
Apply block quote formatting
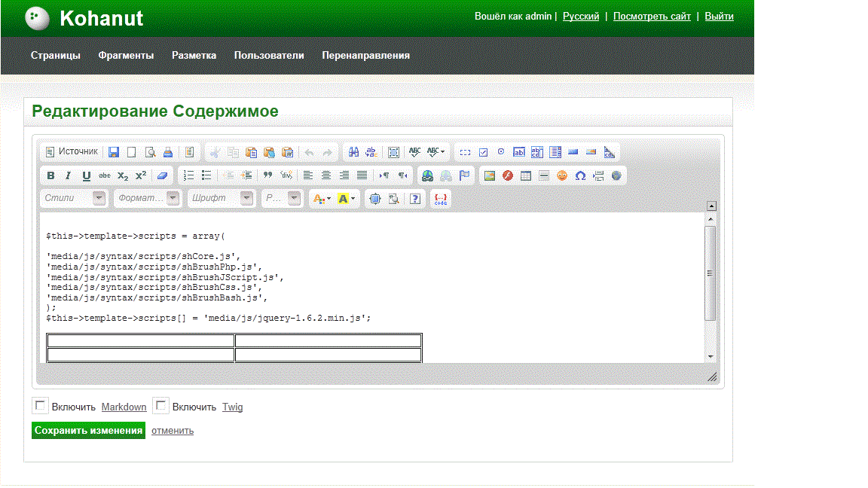point(268,175)
